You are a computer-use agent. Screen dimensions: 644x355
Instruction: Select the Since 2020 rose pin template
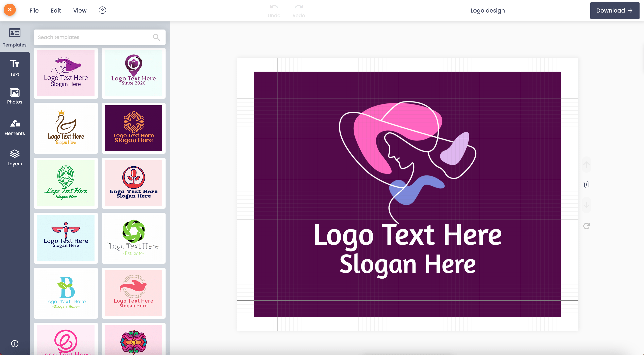point(134,73)
